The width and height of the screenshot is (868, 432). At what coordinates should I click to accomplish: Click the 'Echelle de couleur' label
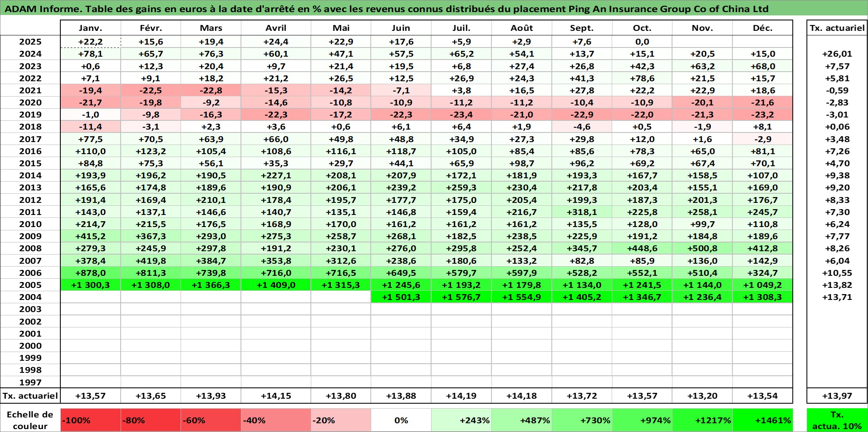tap(30, 420)
